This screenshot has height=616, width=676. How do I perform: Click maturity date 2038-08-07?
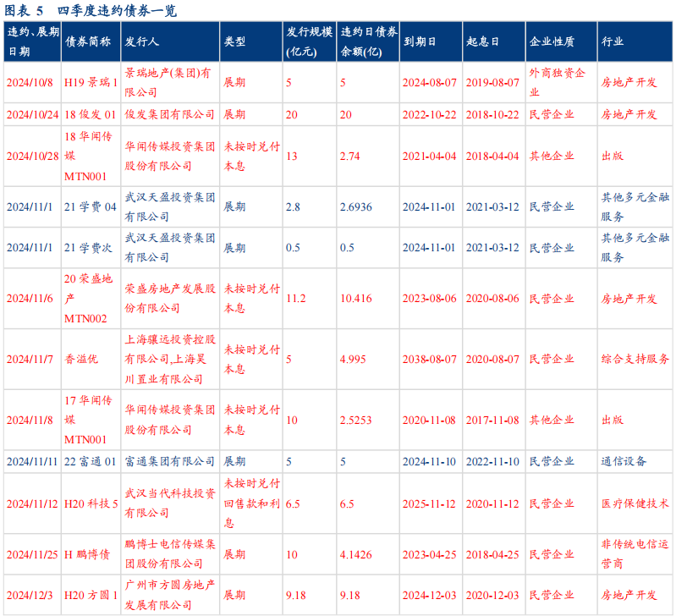click(430, 359)
